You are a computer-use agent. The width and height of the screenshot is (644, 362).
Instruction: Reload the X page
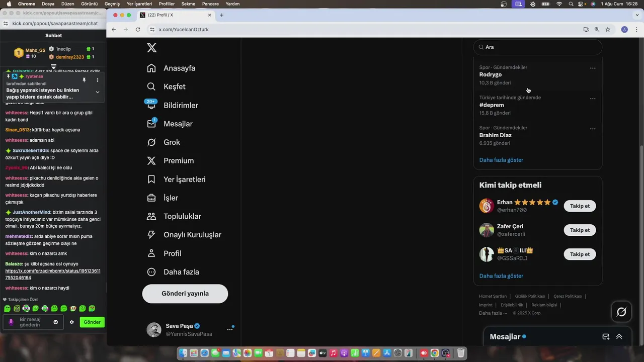(x=138, y=29)
